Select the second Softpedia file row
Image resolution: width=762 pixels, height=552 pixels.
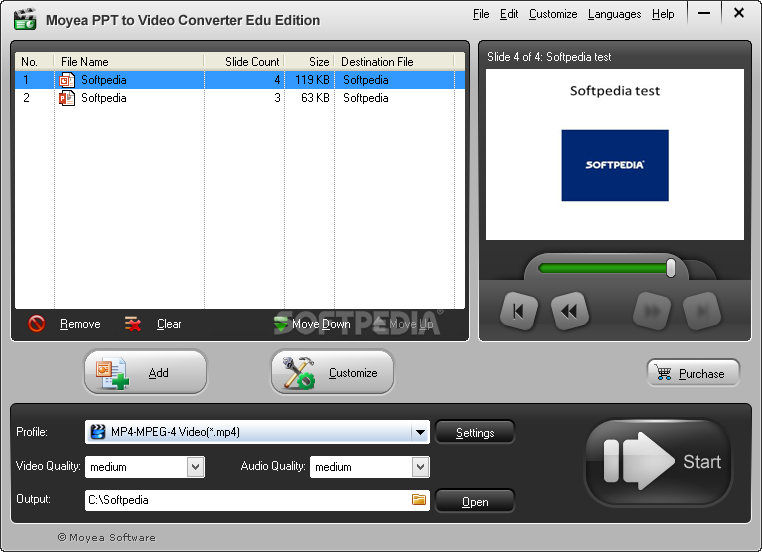pyautogui.click(x=240, y=98)
